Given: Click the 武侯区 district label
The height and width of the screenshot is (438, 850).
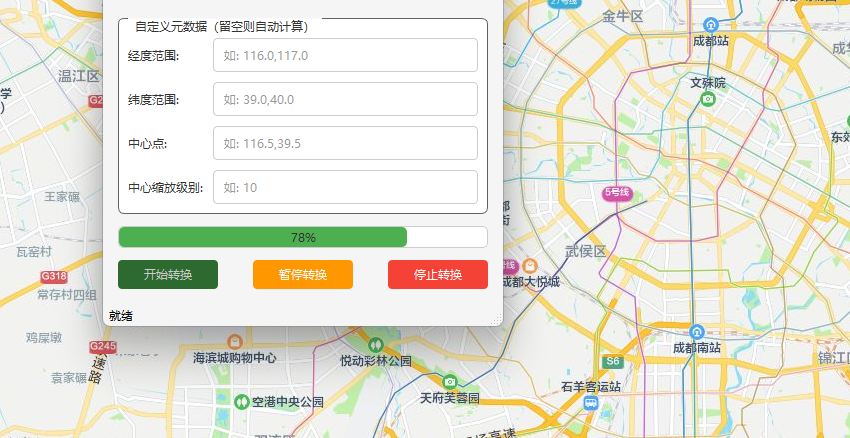Looking at the screenshot, I should coord(585,252).
